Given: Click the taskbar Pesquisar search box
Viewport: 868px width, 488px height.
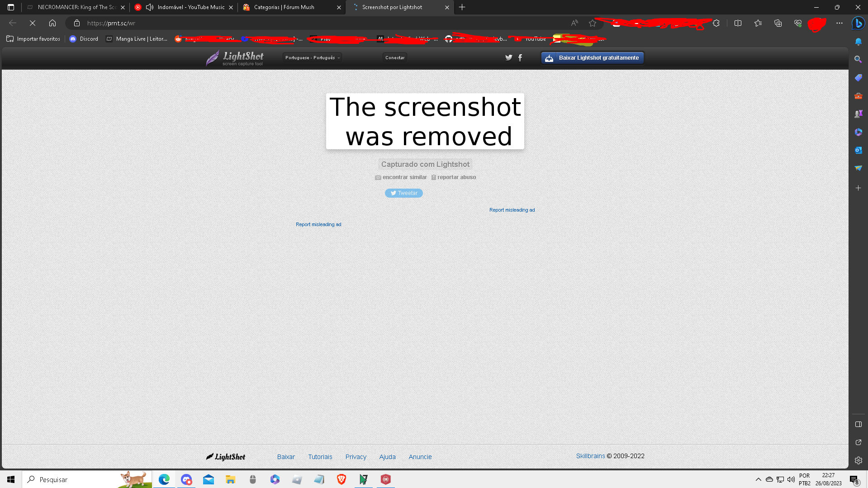Looking at the screenshot, I should 87,479.
